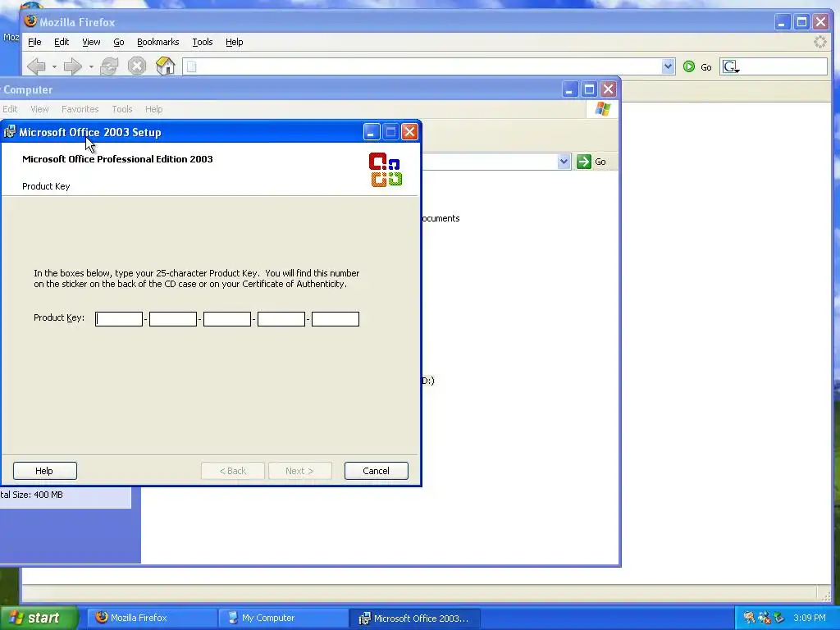This screenshot has width=840, height=630.
Task: Click the Safely Remove Hardware tray icon
Action: coord(779,618)
